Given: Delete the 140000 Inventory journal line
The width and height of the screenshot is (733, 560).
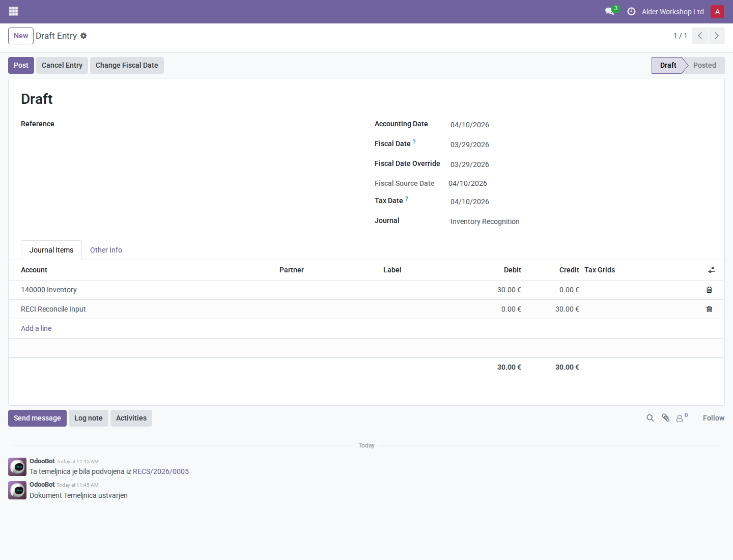Looking at the screenshot, I should pos(709,290).
